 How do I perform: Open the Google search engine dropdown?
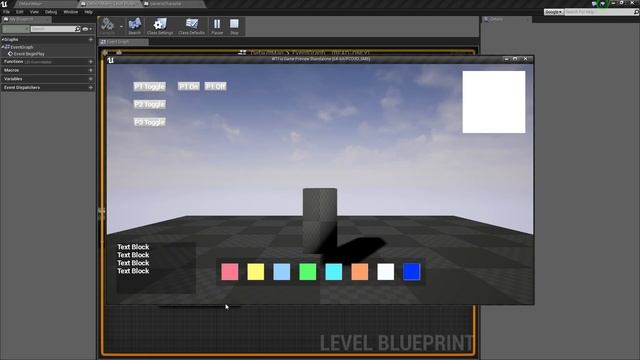tap(553, 12)
